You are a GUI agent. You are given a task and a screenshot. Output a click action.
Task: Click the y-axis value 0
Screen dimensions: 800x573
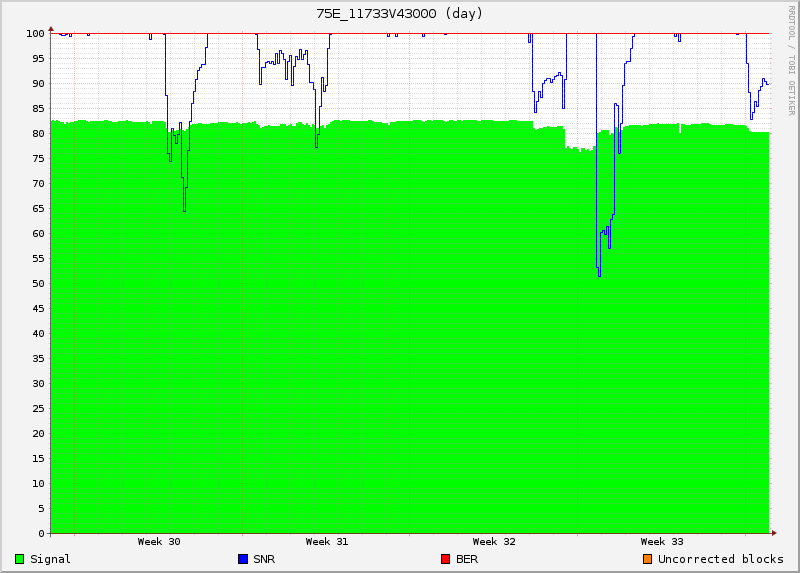tap(41, 534)
